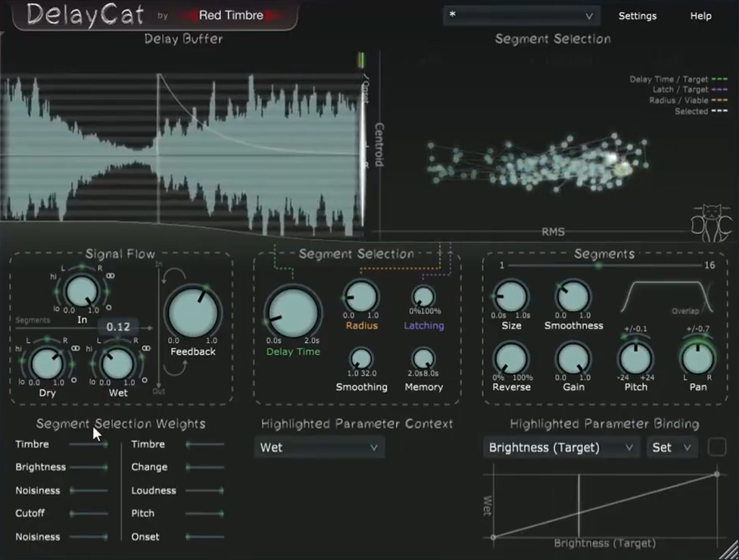Enable the checkbox beside the Set dropdown
The width and height of the screenshot is (739, 560).
click(717, 447)
